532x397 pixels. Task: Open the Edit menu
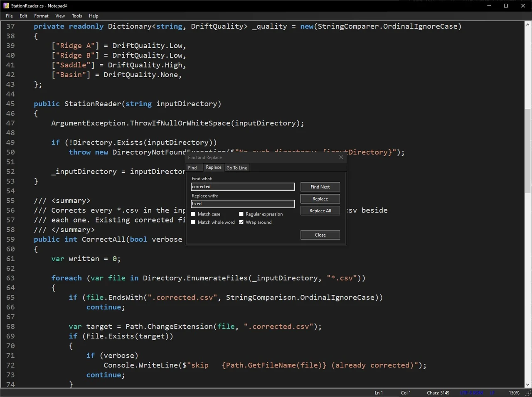[23, 16]
